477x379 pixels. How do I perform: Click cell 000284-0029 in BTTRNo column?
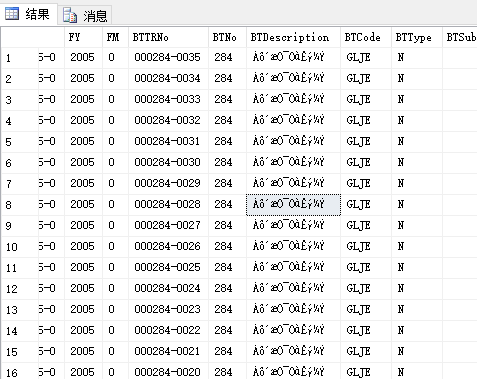click(168, 184)
